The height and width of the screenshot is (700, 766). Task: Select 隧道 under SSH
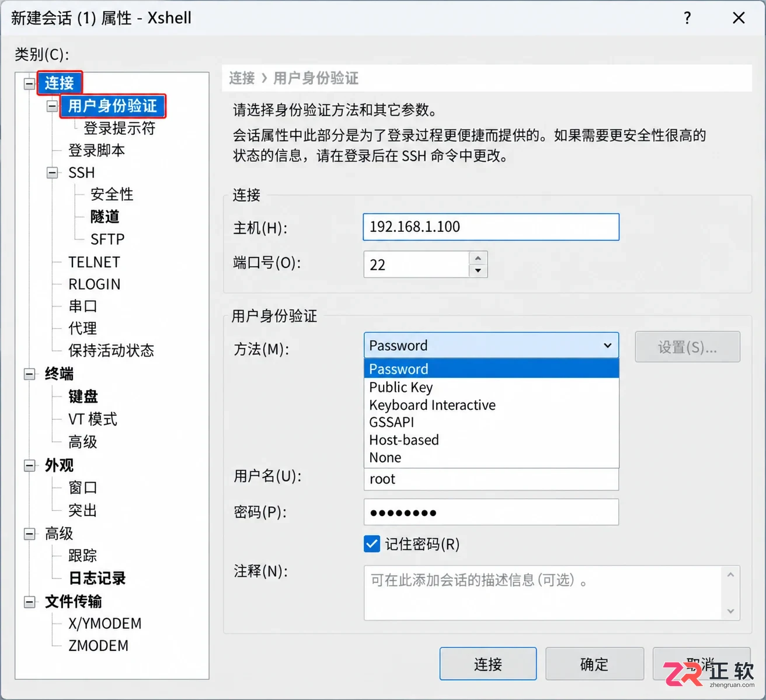click(105, 217)
